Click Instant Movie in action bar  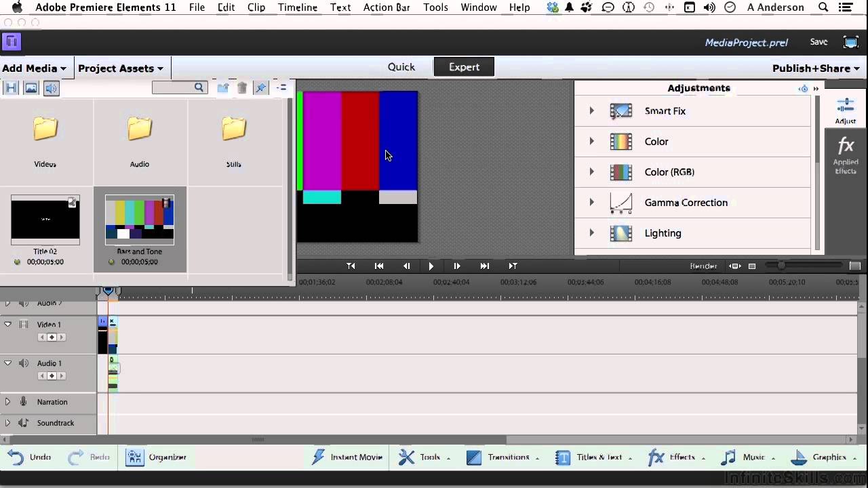pyautogui.click(x=347, y=457)
